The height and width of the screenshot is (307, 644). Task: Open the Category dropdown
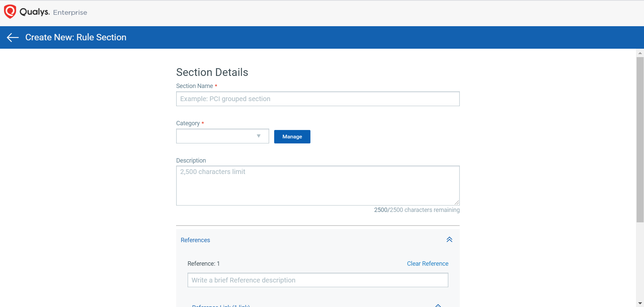click(x=222, y=136)
